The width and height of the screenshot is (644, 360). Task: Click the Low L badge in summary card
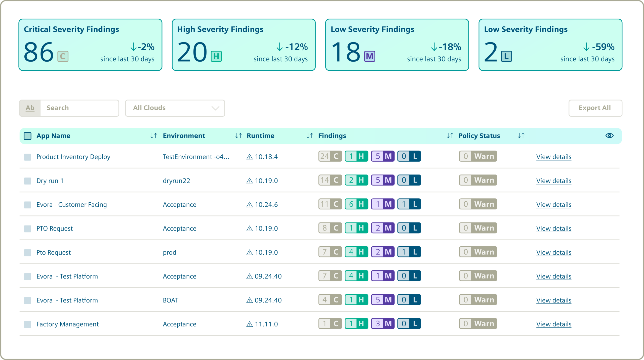tap(506, 56)
